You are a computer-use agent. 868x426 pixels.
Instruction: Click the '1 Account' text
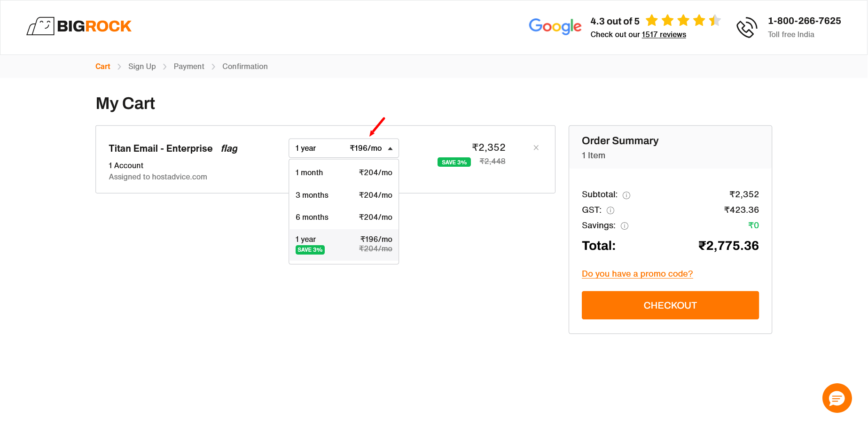tap(126, 165)
